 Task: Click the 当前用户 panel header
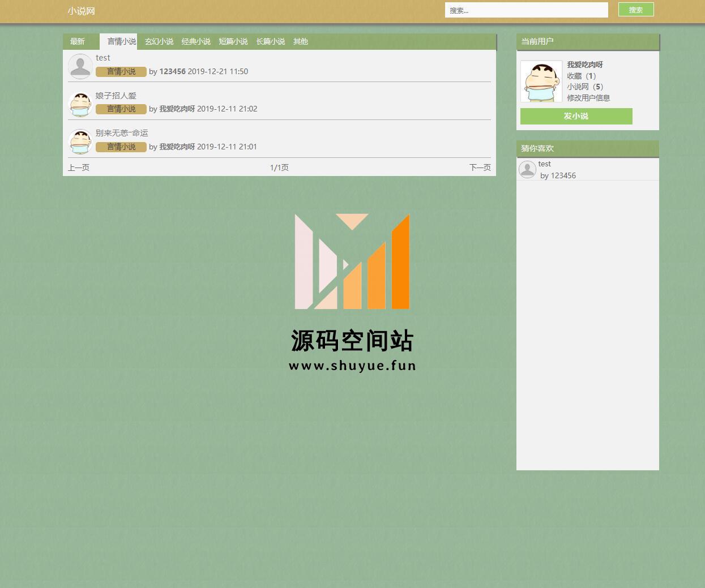[588, 42]
